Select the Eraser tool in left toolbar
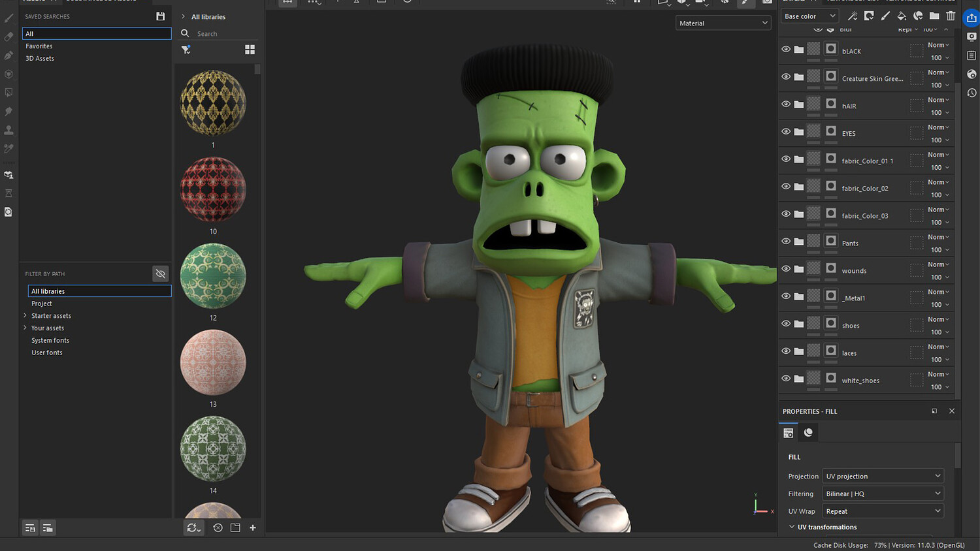The width and height of the screenshot is (980, 551). [x=8, y=37]
